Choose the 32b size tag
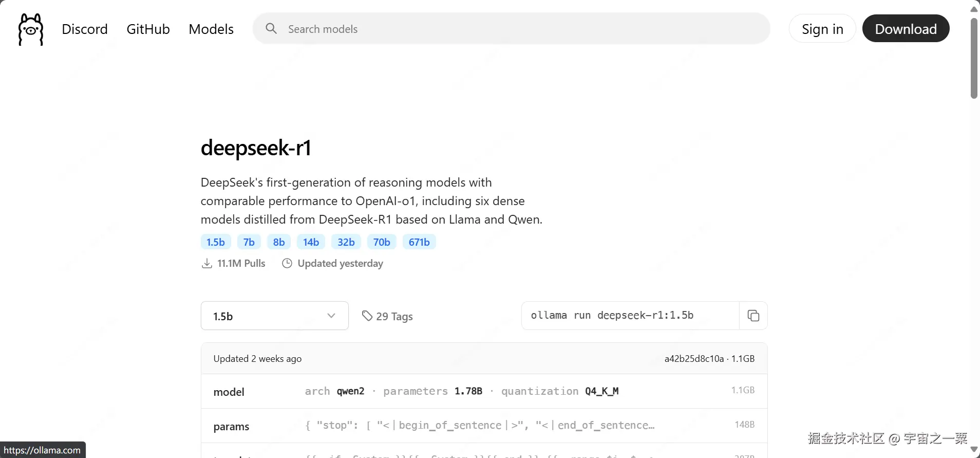980x458 pixels. pyautogui.click(x=346, y=242)
